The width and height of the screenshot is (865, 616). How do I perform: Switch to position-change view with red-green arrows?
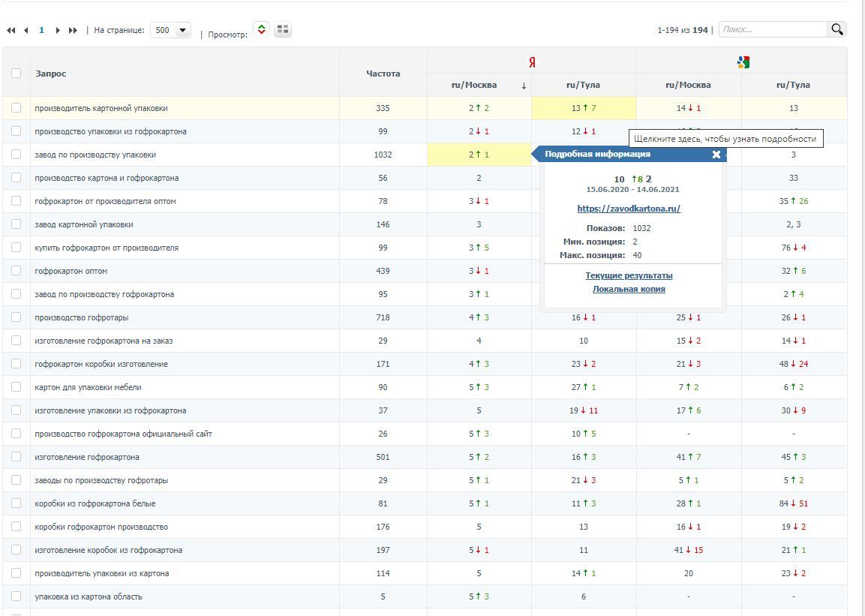(261, 30)
